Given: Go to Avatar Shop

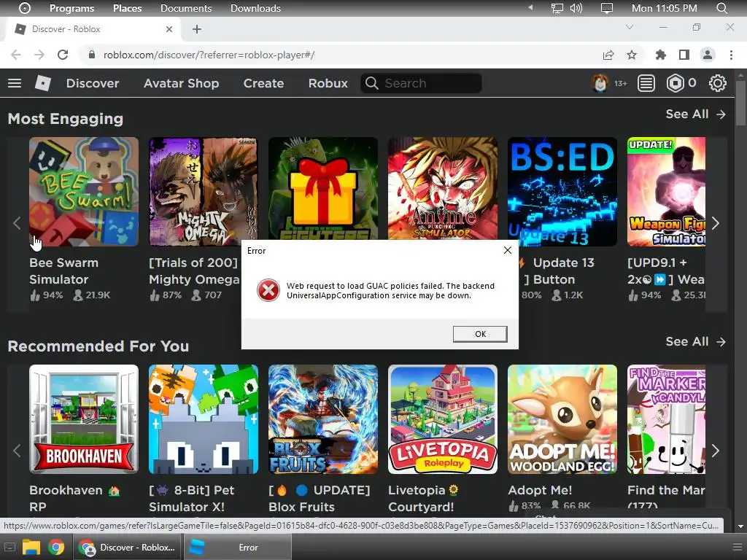Looking at the screenshot, I should (182, 83).
